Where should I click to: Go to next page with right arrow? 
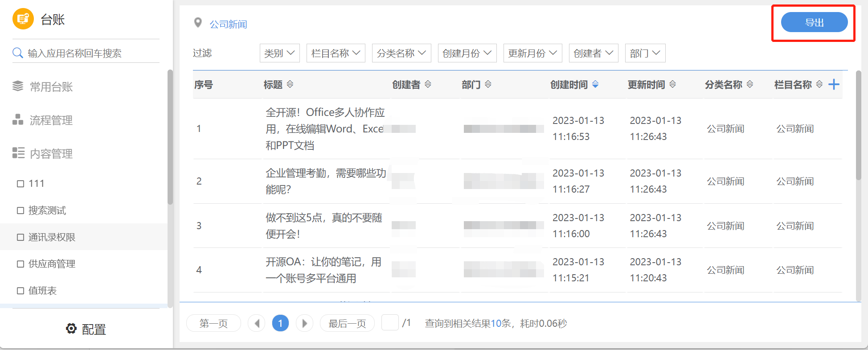(304, 323)
